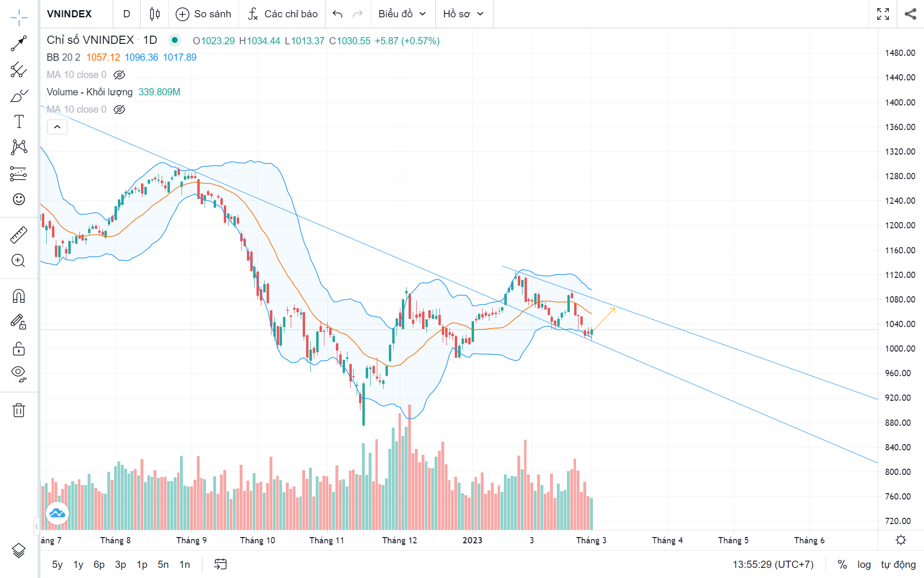This screenshot has height=578, width=924.
Task: Click the trash icon to remove drawings
Action: click(19, 410)
